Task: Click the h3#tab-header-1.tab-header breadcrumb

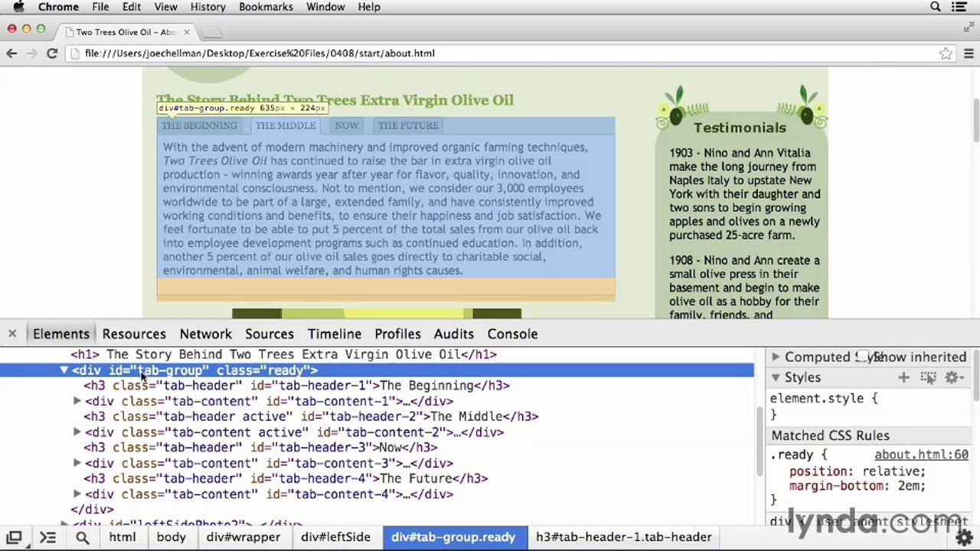Action: pos(624,537)
